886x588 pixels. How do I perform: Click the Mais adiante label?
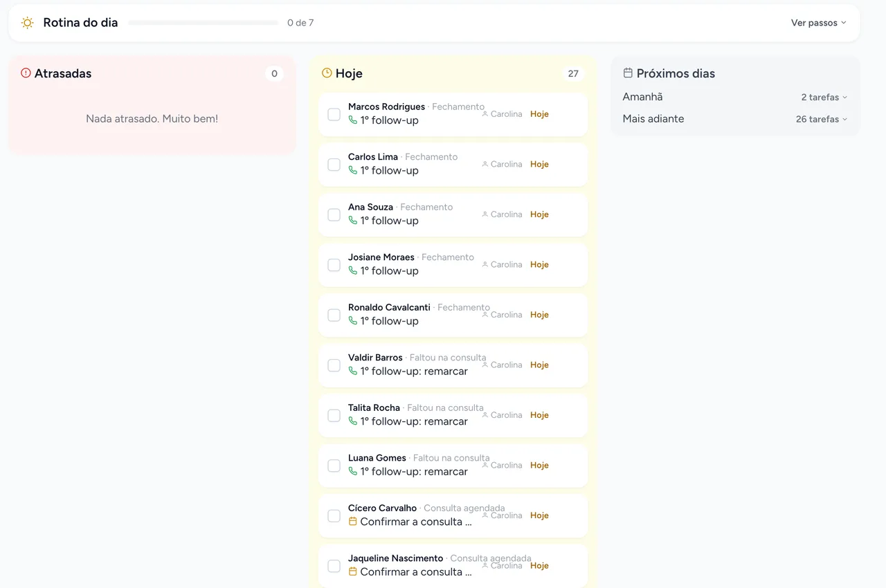pos(653,118)
